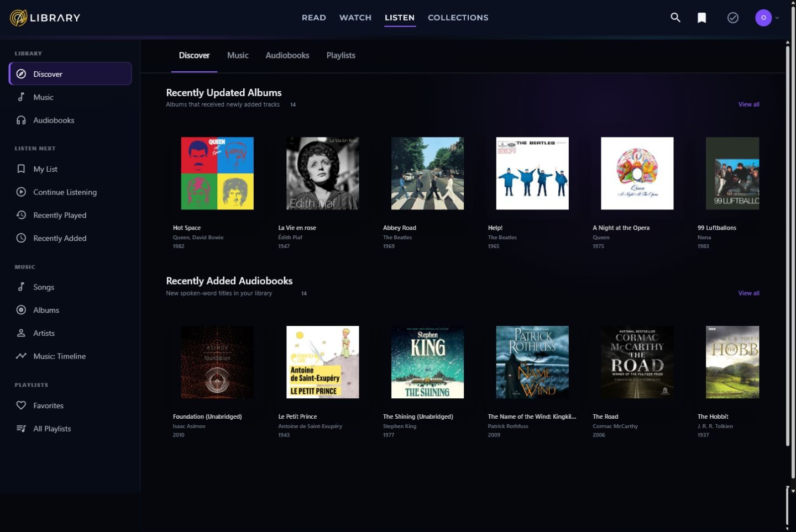Click the Recently Played history icon
This screenshot has width=796, height=532.
[21, 215]
